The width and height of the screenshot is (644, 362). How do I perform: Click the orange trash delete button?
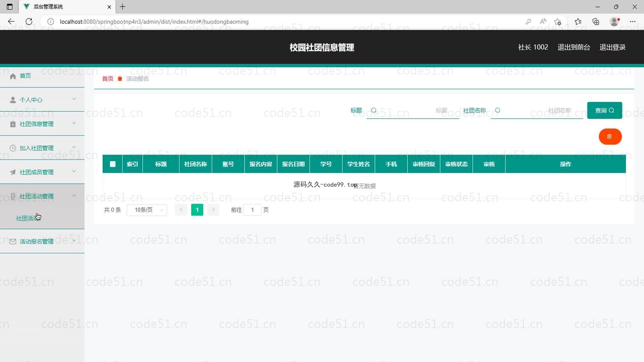point(610,136)
